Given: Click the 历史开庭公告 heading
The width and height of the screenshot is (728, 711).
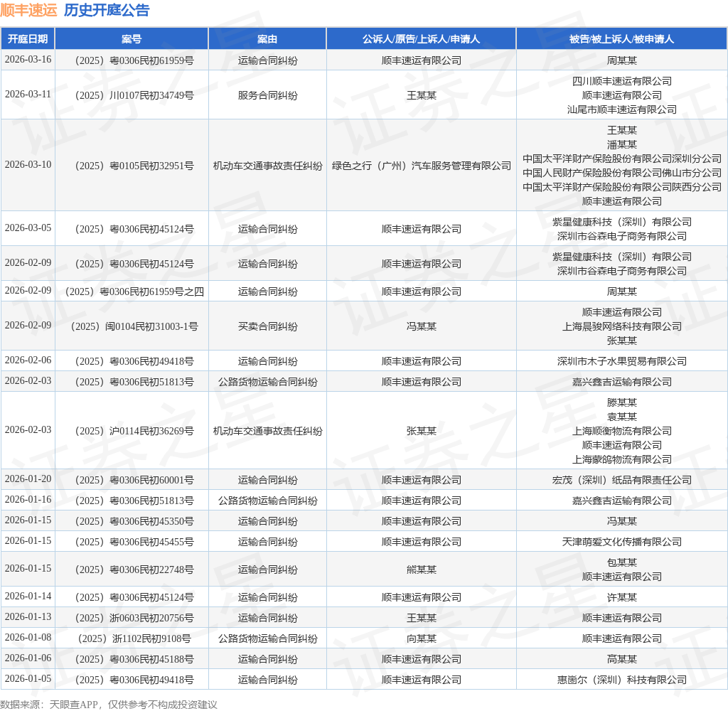Looking at the screenshot, I should [x=107, y=10].
